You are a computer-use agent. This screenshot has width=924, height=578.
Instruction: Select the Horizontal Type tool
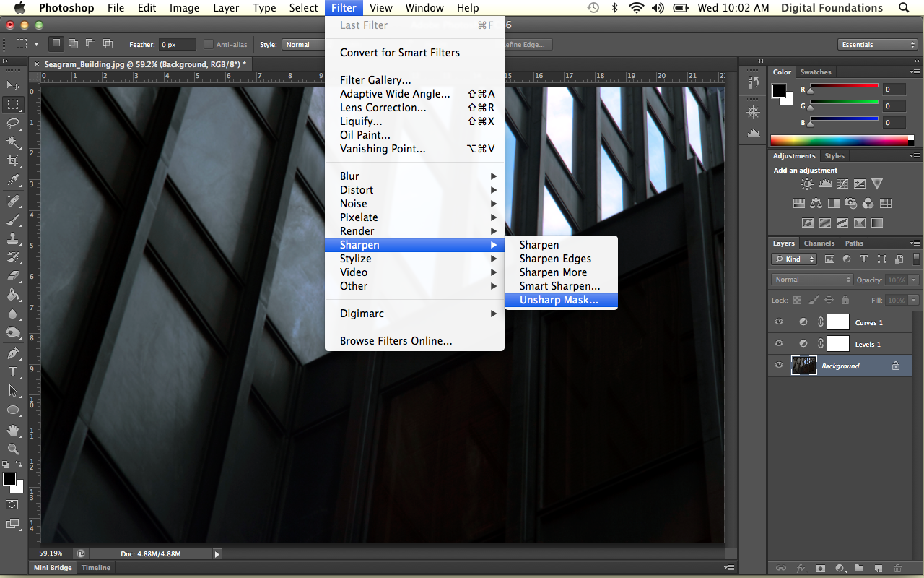click(x=13, y=372)
